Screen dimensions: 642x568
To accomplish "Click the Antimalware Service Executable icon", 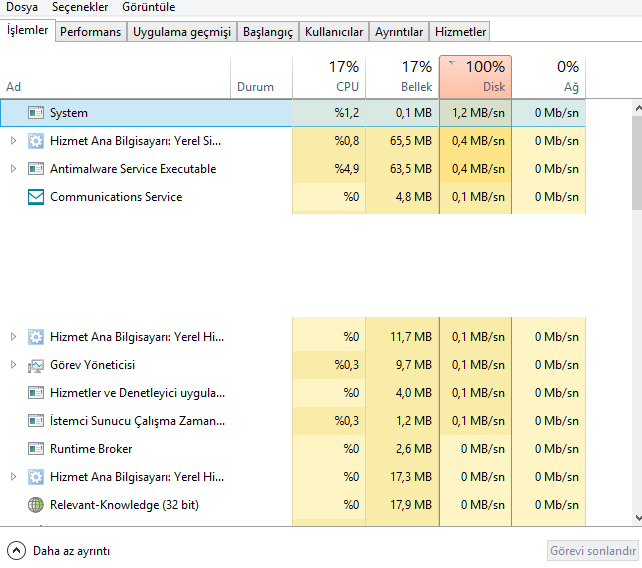I will [36, 169].
